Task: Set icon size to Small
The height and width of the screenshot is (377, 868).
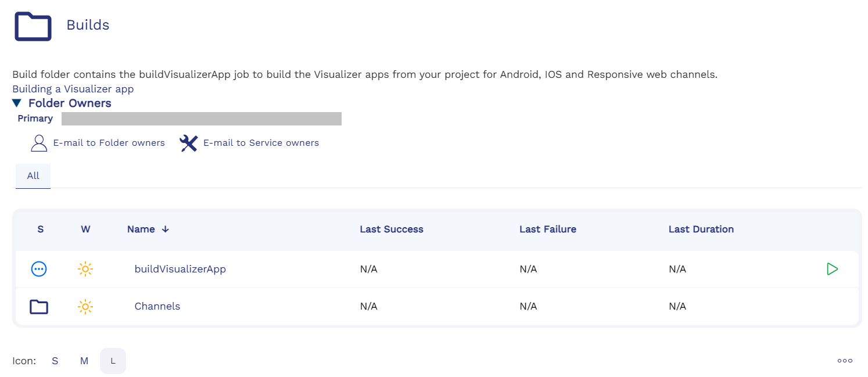Action: coord(55,361)
